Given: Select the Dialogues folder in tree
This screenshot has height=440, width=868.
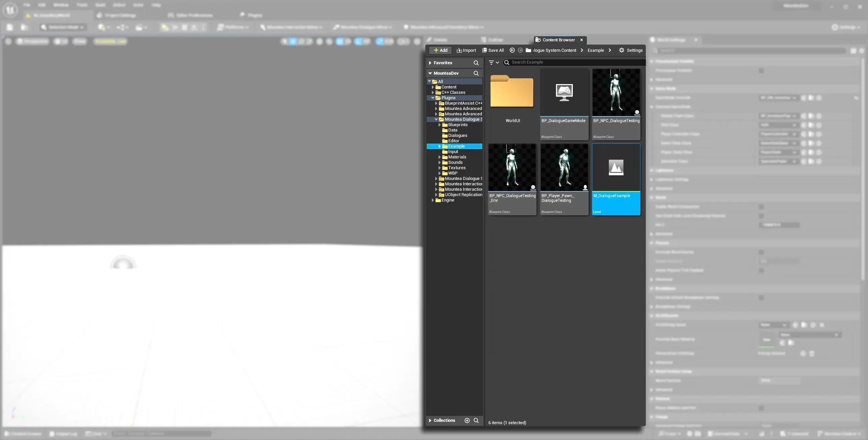Looking at the screenshot, I should pyautogui.click(x=457, y=136).
